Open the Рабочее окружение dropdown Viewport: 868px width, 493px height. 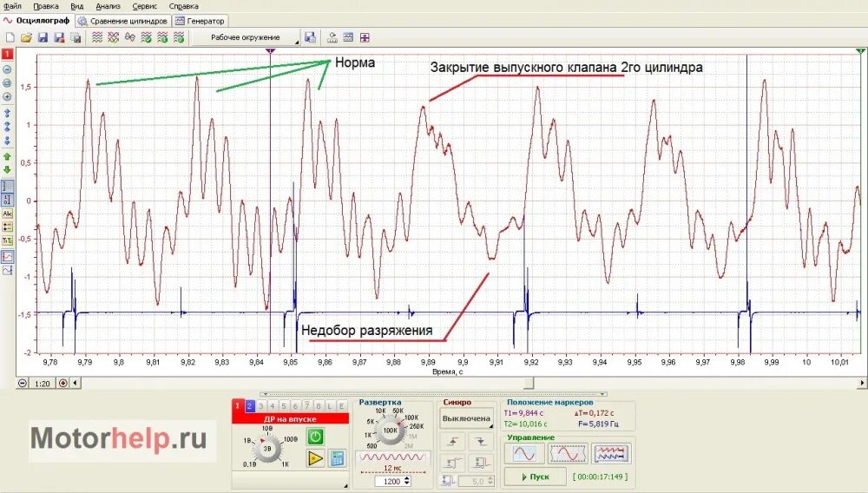pyautogui.click(x=247, y=37)
